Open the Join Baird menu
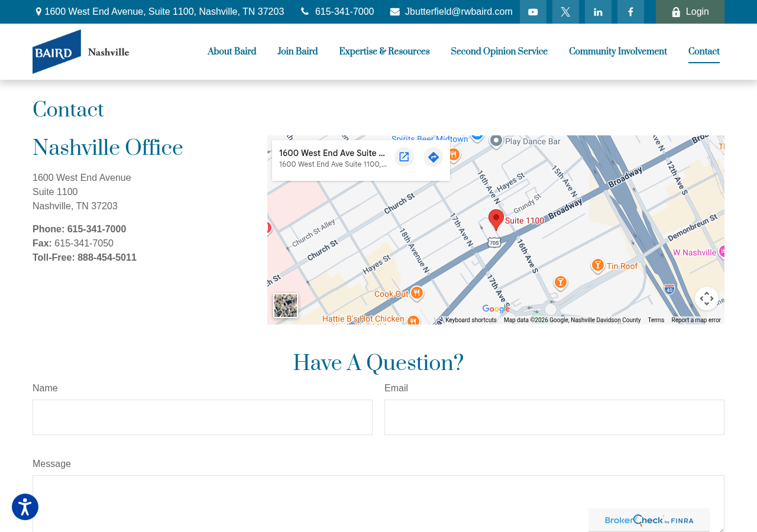Image resolution: width=757 pixels, height=532 pixels. pos(297,51)
